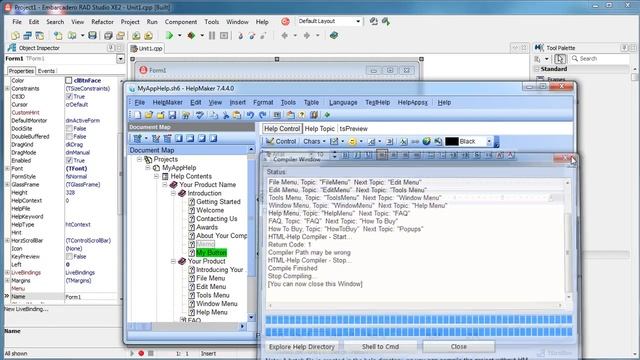Image resolution: width=640 pixels, height=360 pixels.
Task: Open the Form1 object selector dropdown
Action: click(120, 59)
